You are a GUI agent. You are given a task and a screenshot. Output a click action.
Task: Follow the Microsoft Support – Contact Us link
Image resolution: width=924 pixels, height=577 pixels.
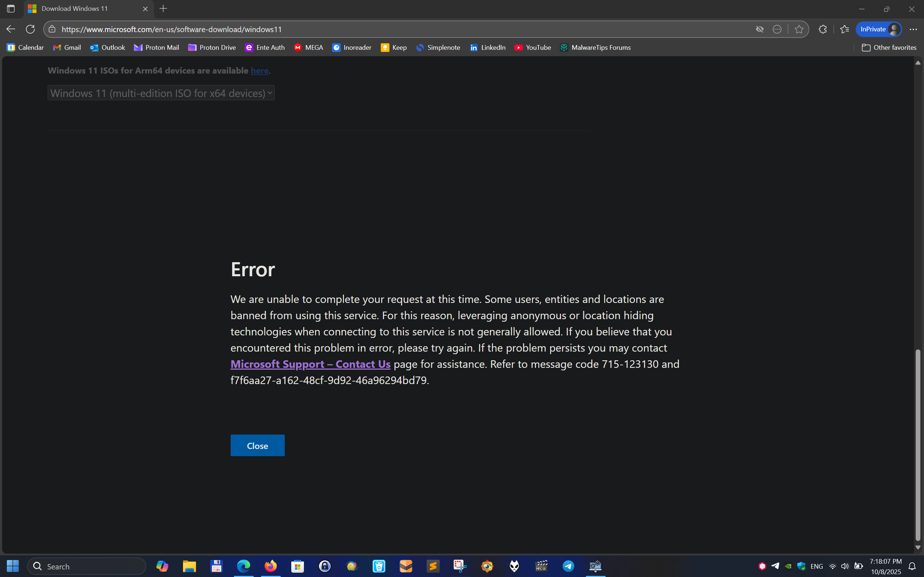[x=310, y=364]
